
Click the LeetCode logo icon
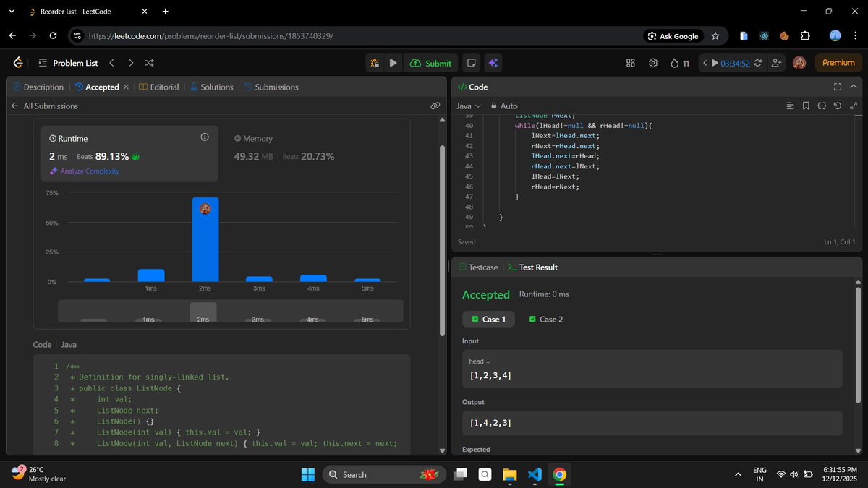pos(18,63)
